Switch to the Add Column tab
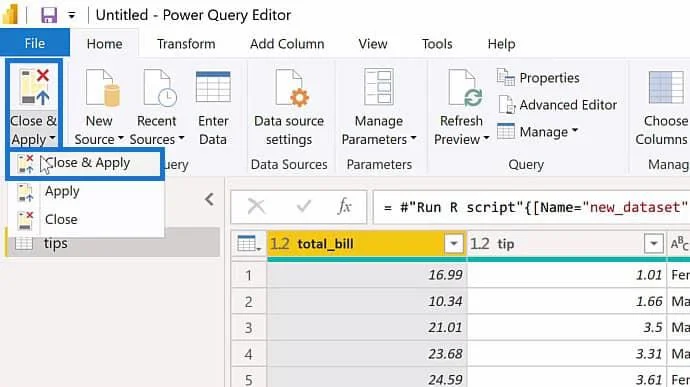690x387 pixels. pyautogui.click(x=287, y=44)
